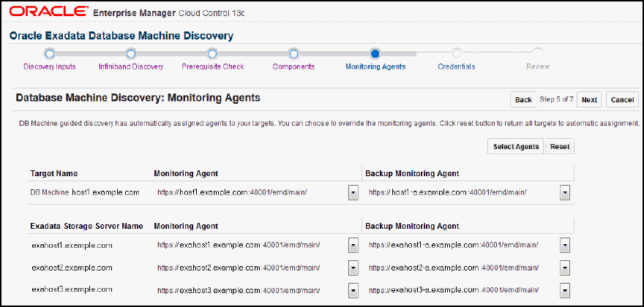Click the DB Machine host1.example.com target name
This screenshot has height=307, width=644.
pos(85,192)
